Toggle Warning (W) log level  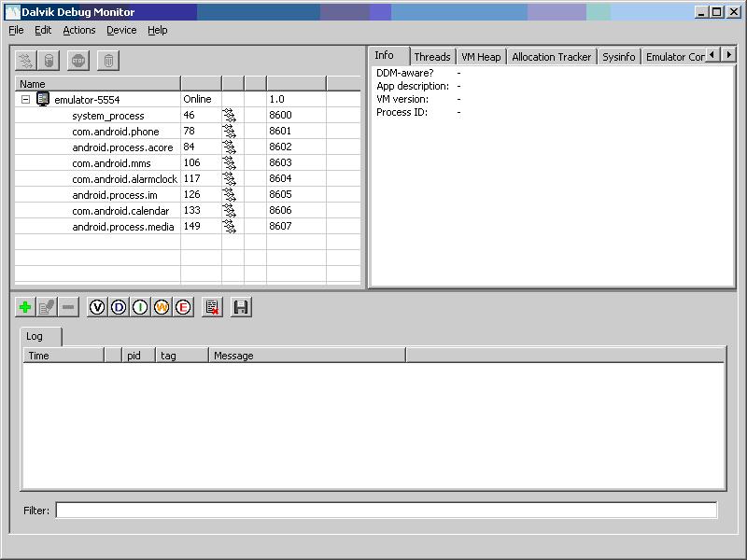click(x=162, y=307)
